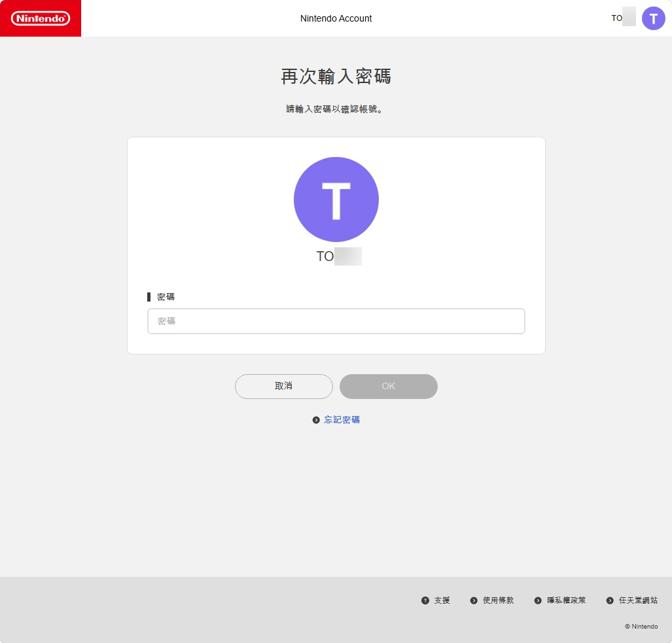Click inside the 密碼 password input field
672x643 pixels.
(x=336, y=321)
